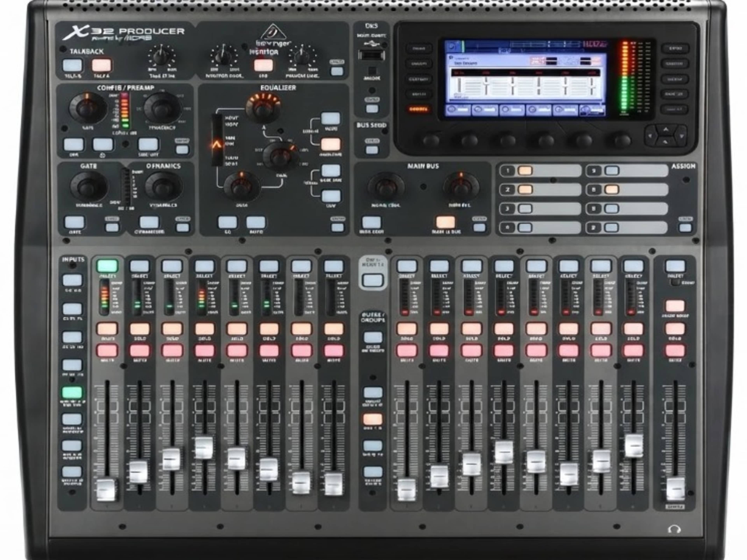This screenshot has width=747, height=560.
Task: Toggle the lit Dim button in Monitor section
Action: (263, 65)
